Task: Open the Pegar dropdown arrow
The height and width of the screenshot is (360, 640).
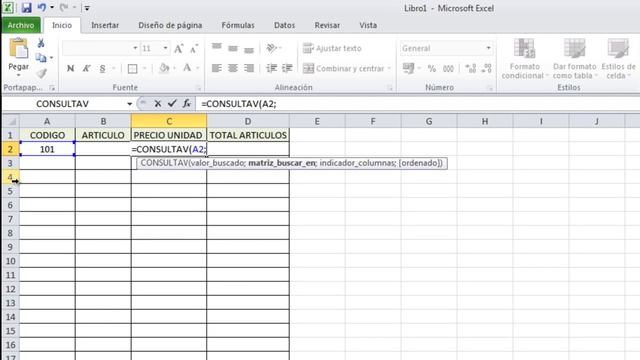Action: click(18, 76)
